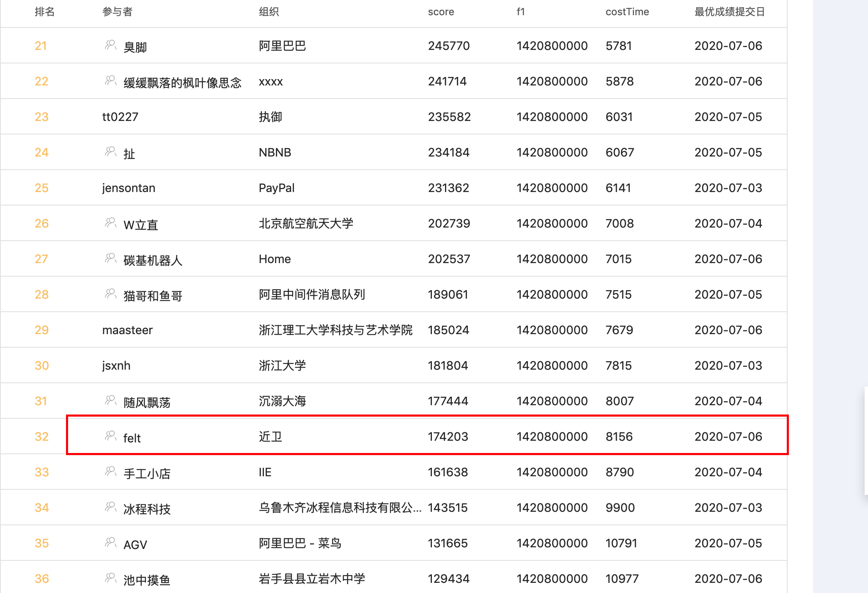Click the 参与者 column header
The height and width of the screenshot is (593, 868).
click(x=118, y=12)
